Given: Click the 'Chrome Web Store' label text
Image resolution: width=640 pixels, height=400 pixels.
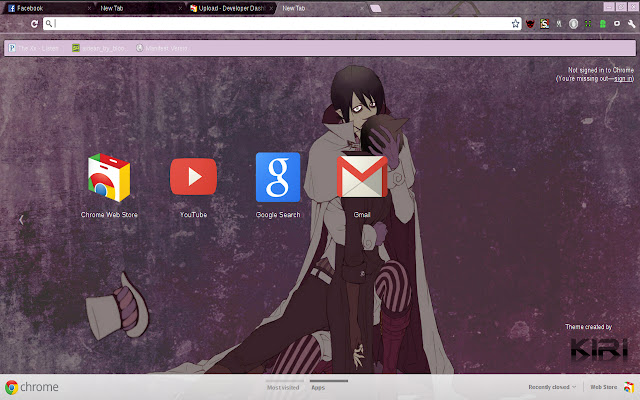Looking at the screenshot, I should [x=109, y=215].
